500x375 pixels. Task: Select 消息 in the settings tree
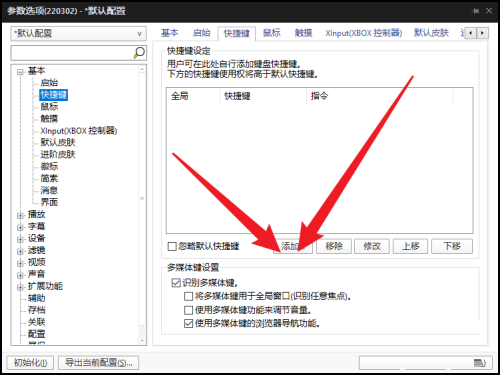click(x=49, y=190)
